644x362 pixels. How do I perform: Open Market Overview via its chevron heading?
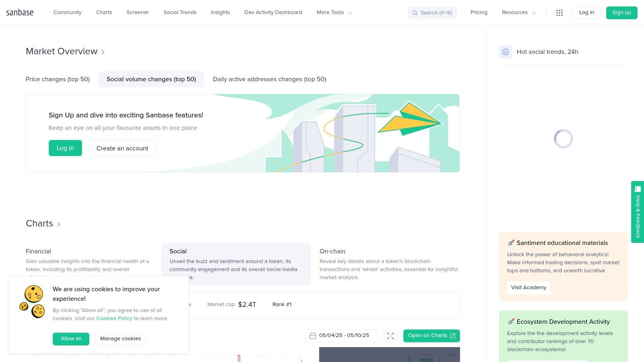(x=65, y=51)
